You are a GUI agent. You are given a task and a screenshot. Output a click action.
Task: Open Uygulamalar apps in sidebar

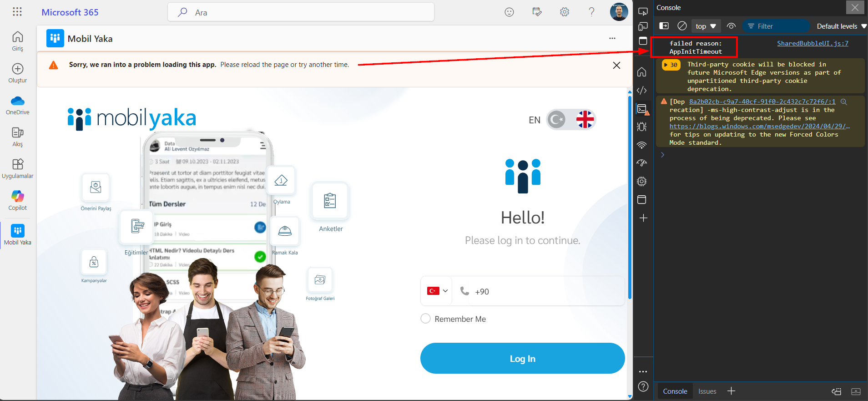(18, 168)
